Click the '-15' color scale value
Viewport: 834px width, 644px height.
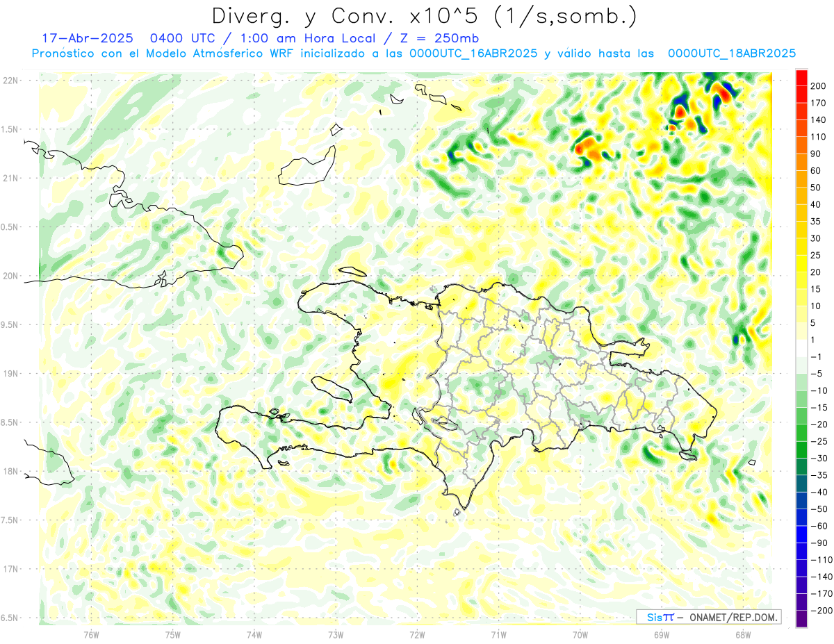click(819, 408)
